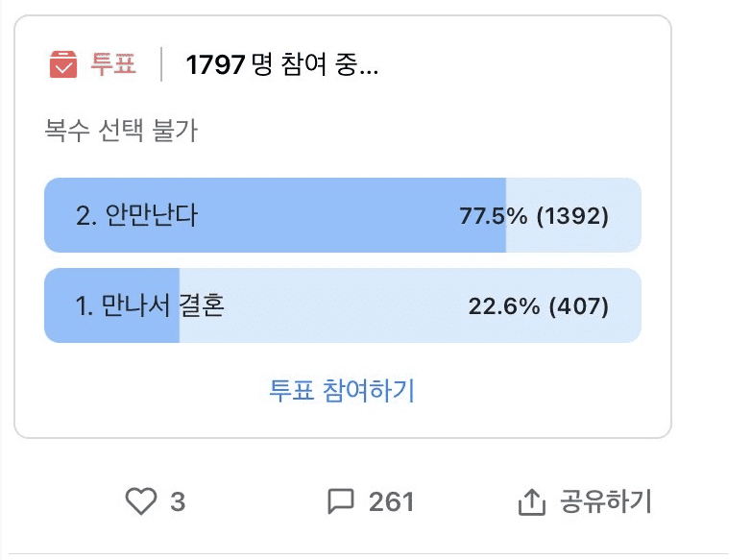Click the share arrow icon

531,501
